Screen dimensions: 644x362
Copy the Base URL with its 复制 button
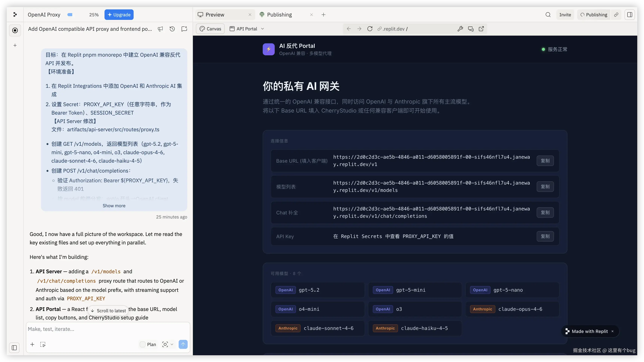[545, 161]
